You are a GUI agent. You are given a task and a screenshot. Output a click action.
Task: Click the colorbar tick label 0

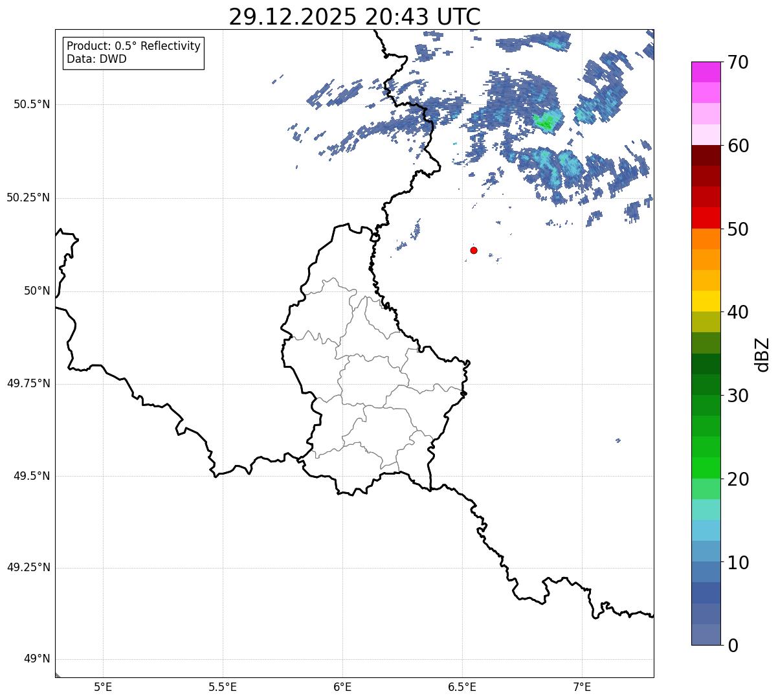point(734,646)
